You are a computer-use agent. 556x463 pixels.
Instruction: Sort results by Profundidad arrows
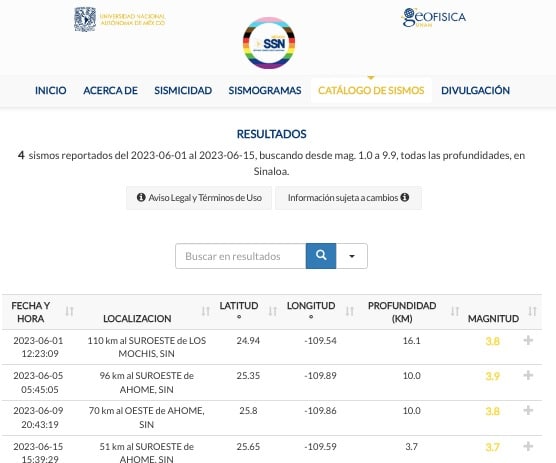click(455, 312)
